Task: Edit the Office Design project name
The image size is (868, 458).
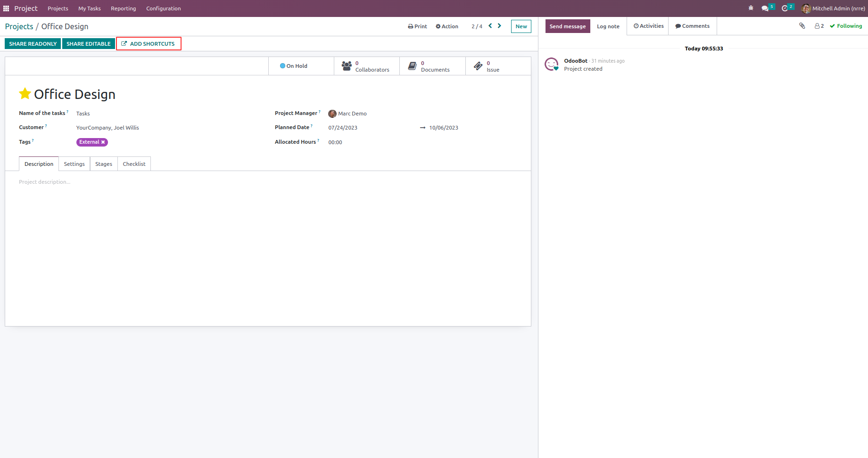Action: (x=74, y=94)
